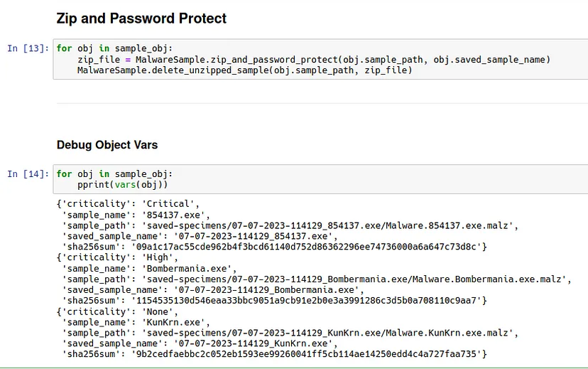
Task: Select the In [14] cell prompt
Action: 28,174
